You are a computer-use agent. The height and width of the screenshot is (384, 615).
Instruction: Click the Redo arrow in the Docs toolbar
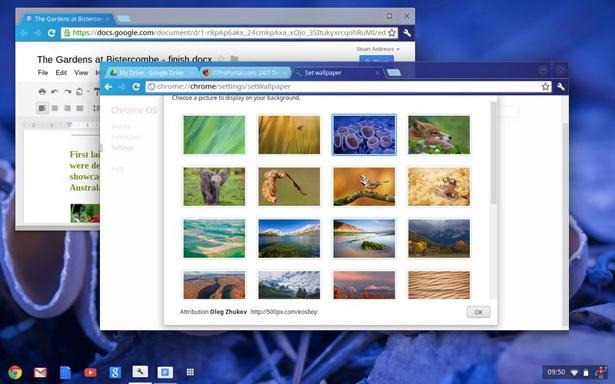(x=67, y=92)
